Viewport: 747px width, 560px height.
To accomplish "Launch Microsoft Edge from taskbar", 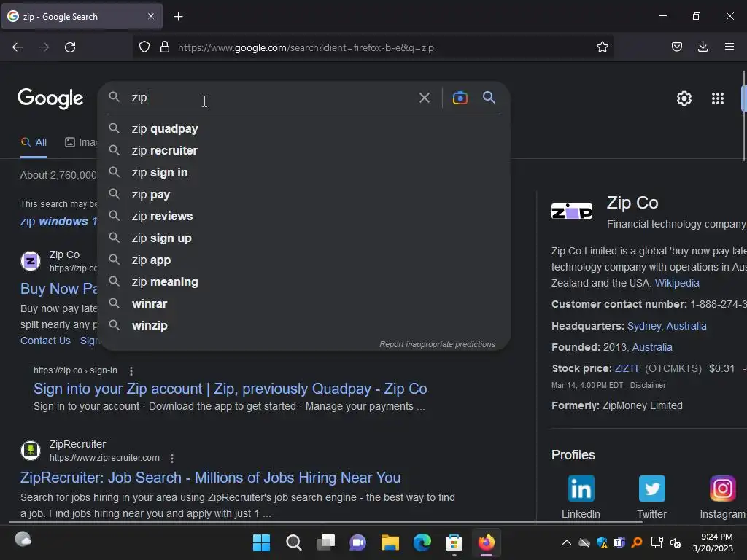I will tap(422, 542).
